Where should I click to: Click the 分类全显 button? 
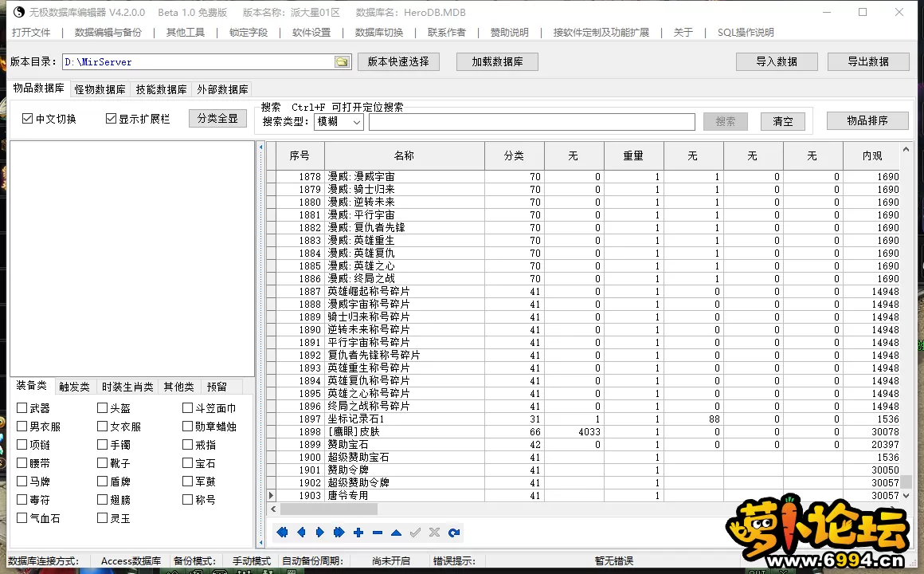[x=217, y=119]
